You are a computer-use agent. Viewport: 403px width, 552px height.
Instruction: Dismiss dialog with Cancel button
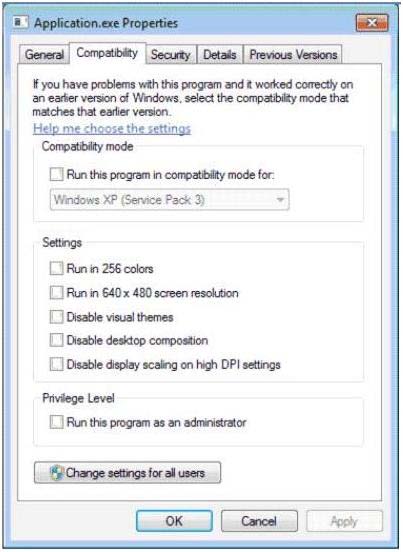coord(259,521)
